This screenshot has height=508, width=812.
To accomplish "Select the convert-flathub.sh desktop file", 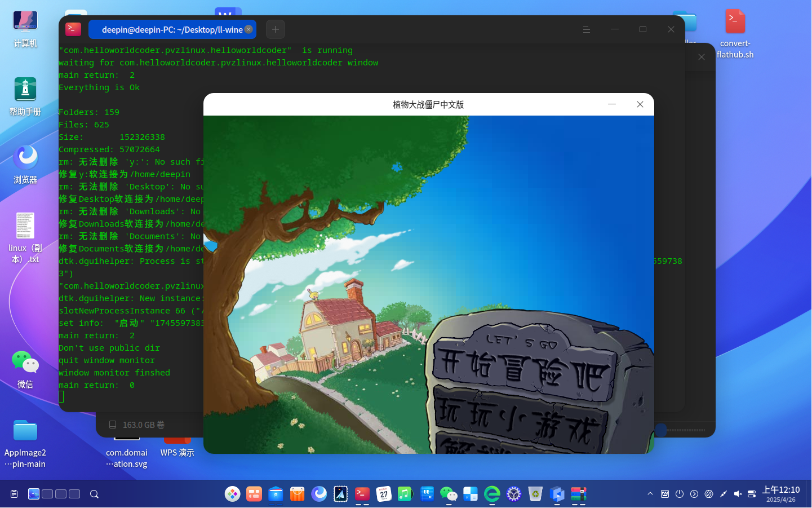I will 735,34.
